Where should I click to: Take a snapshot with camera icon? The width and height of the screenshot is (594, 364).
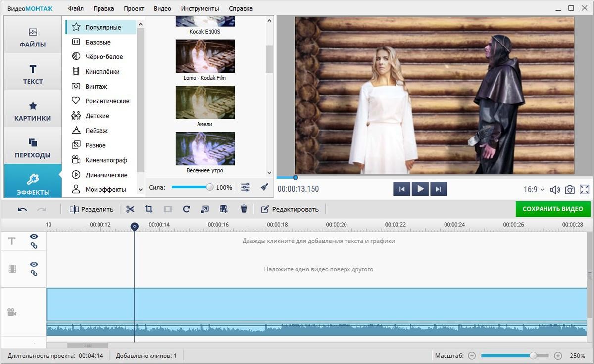pyautogui.click(x=570, y=190)
